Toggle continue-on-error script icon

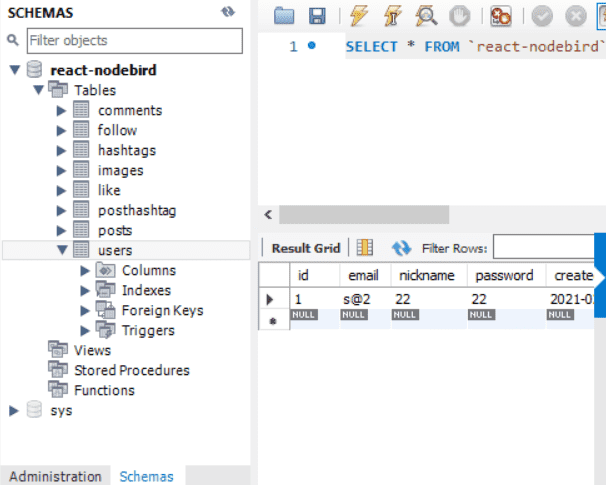coord(500,16)
